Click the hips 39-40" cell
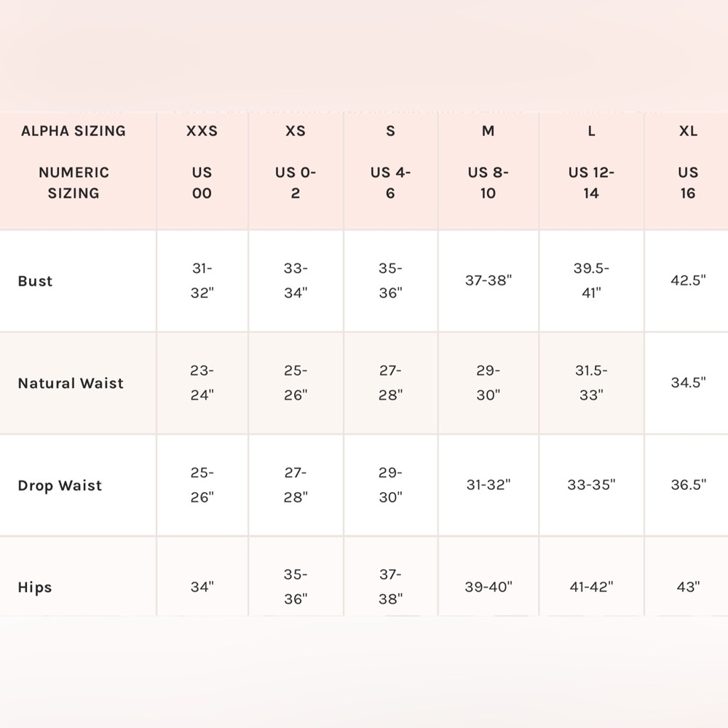Screen dimensions: 728x728 pos(488,577)
